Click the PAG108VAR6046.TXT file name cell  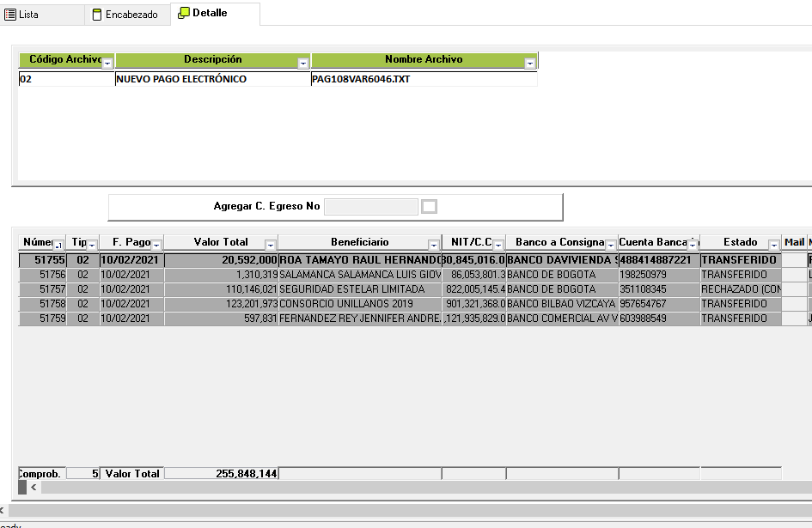pyautogui.click(x=424, y=79)
